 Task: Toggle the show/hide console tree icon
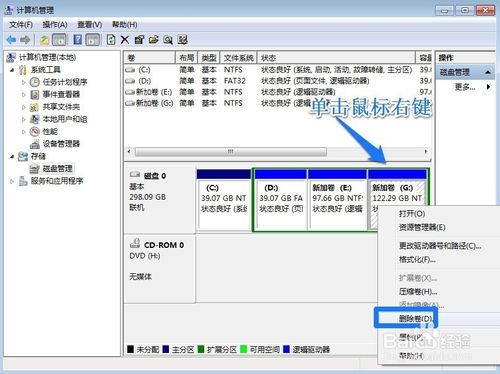click(60, 40)
